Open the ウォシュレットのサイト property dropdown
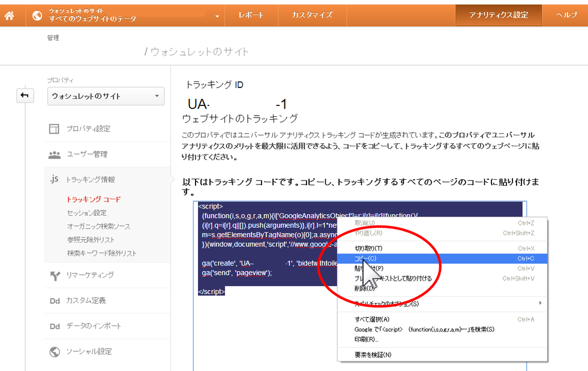This screenshot has width=588, height=371. tap(106, 96)
